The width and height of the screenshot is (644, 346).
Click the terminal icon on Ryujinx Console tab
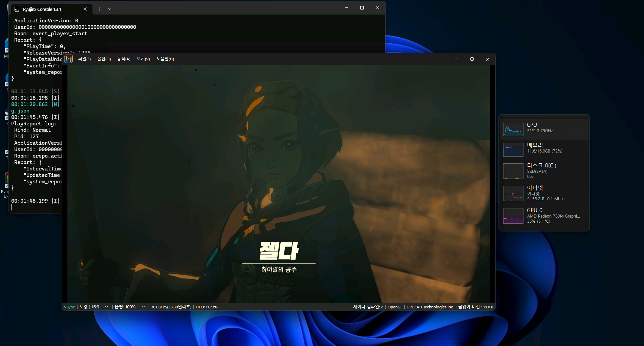point(17,9)
